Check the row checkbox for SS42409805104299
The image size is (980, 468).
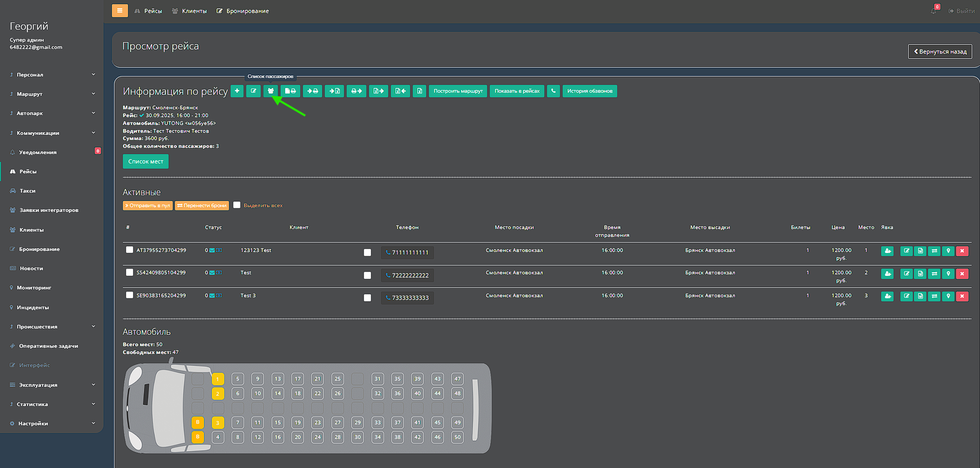[x=130, y=272]
